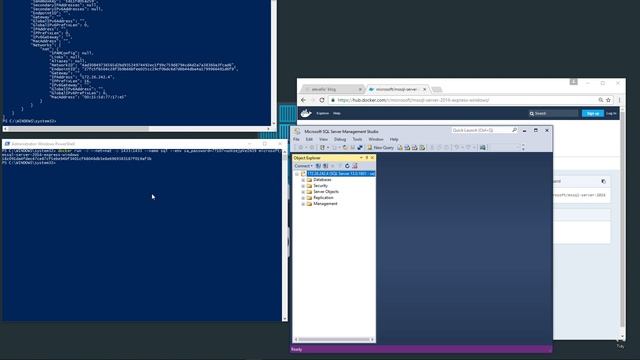Click the Docker Hub Search field
The height and width of the screenshot is (360, 640).
553,113
